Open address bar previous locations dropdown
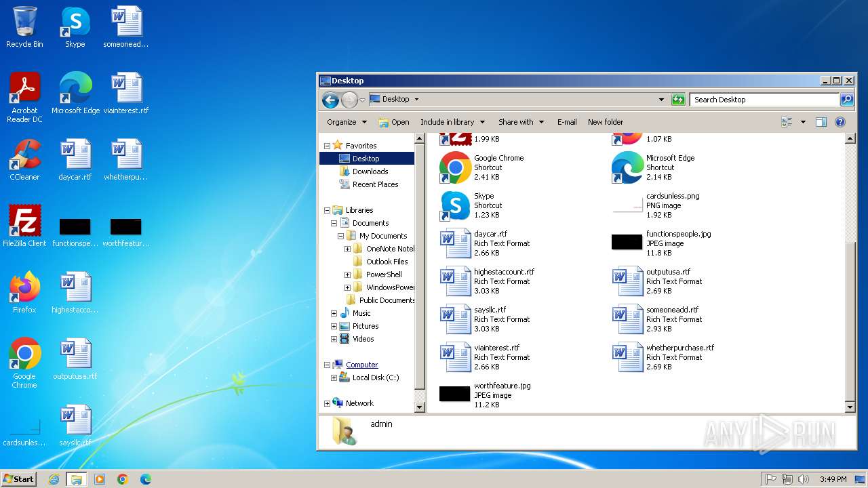The width and height of the screenshot is (868, 488). [x=662, y=100]
